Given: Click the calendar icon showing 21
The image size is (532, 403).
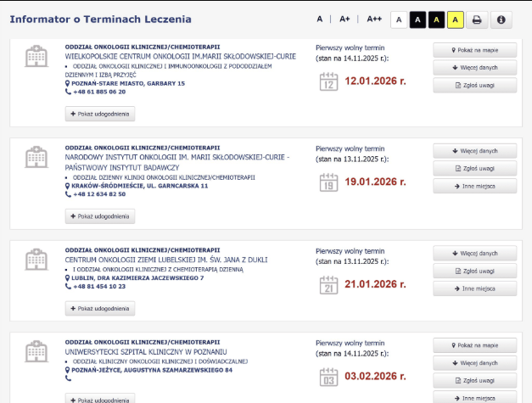Looking at the screenshot, I should pos(328,285).
